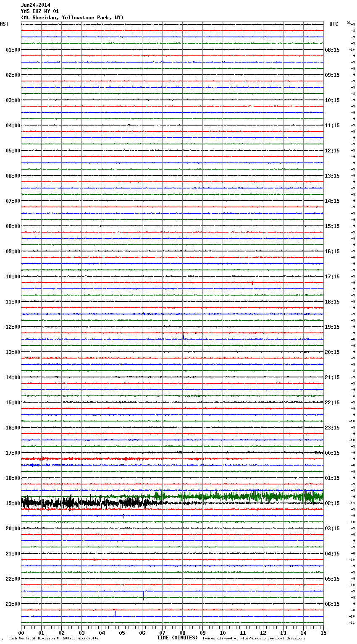The width and height of the screenshot is (357, 644).
Task: Select the 12:00 MST row label
Action: pyautogui.click(x=13, y=327)
